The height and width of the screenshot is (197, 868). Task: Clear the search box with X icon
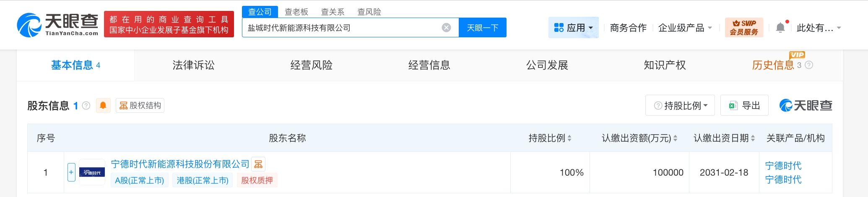point(446,28)
